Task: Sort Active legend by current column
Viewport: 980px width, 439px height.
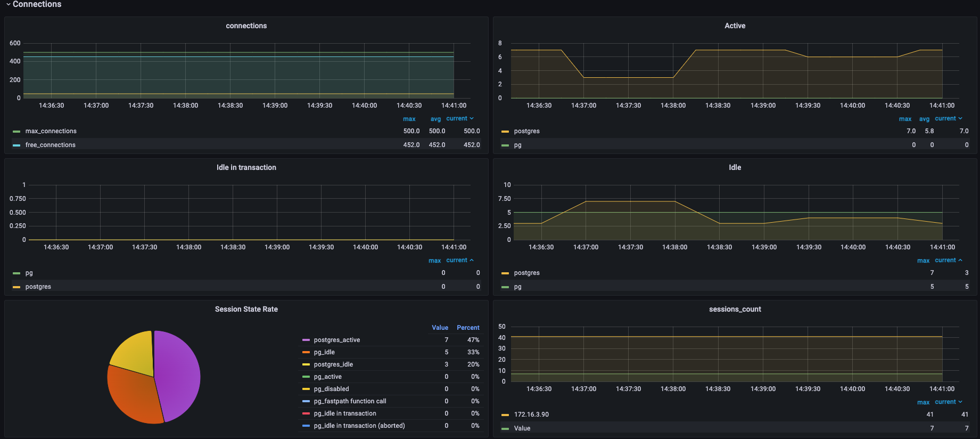Action: click(x=948, y=119)
